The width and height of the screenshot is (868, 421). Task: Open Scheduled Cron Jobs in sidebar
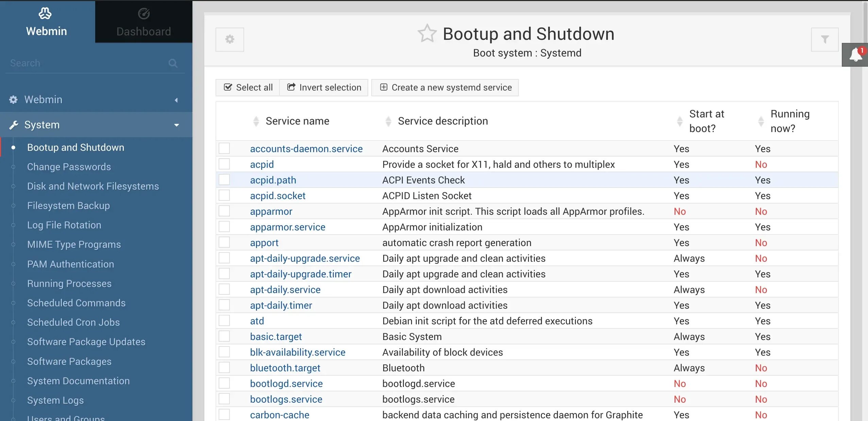click(x=73, y=322)
